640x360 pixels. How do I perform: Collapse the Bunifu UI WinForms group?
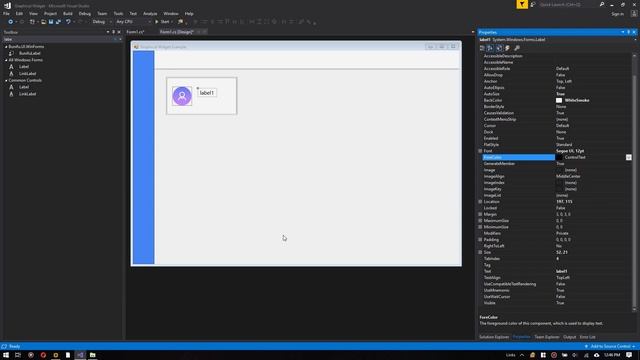pyautogui.click(x=6, y=47)
